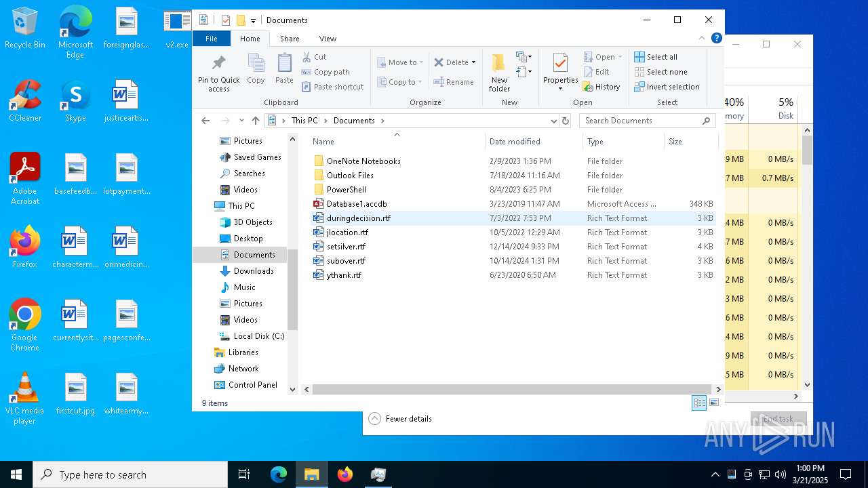This screenshot has height=488, width=868.
Task: Click taskbar search box
Action: [x=130, y=474]
